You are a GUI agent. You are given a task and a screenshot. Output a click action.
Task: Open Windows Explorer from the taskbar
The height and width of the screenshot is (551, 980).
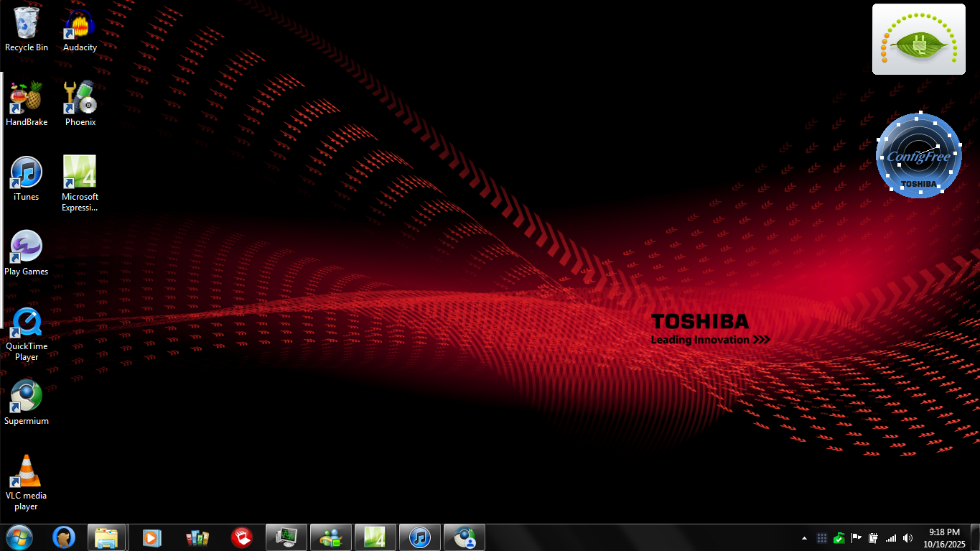pyautogui.click(x=106, y=537)
